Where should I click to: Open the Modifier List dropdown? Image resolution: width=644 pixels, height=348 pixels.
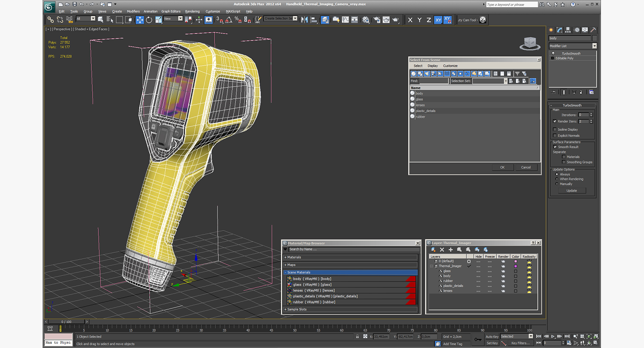[573, 46]
